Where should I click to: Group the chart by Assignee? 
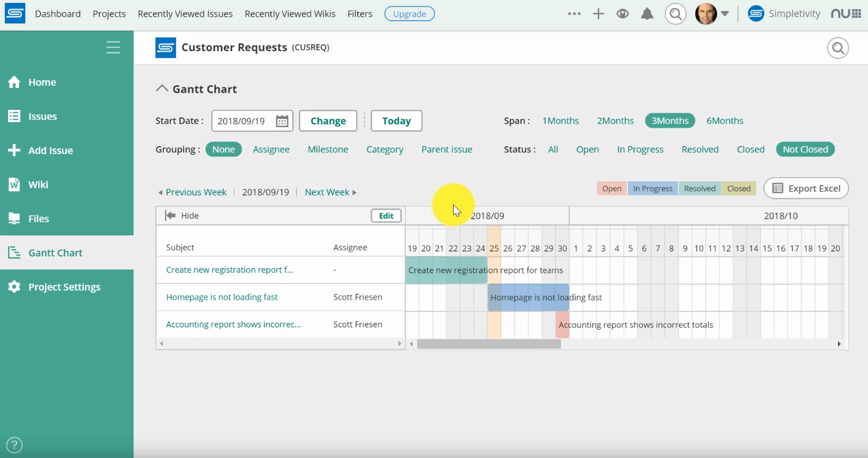click(271, 150)
